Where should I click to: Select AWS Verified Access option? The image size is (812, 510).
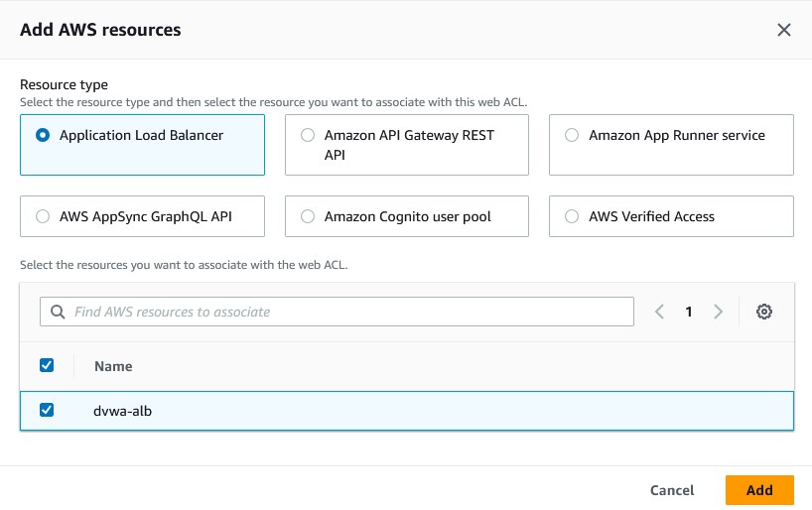(671, 216)
